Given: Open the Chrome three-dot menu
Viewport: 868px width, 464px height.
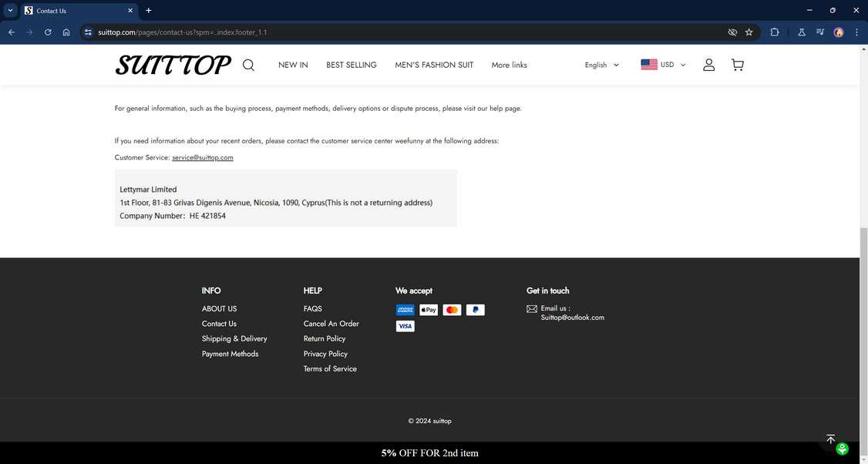Looking at the screenshot, I should pyautogui.click(x=857, y=32).
